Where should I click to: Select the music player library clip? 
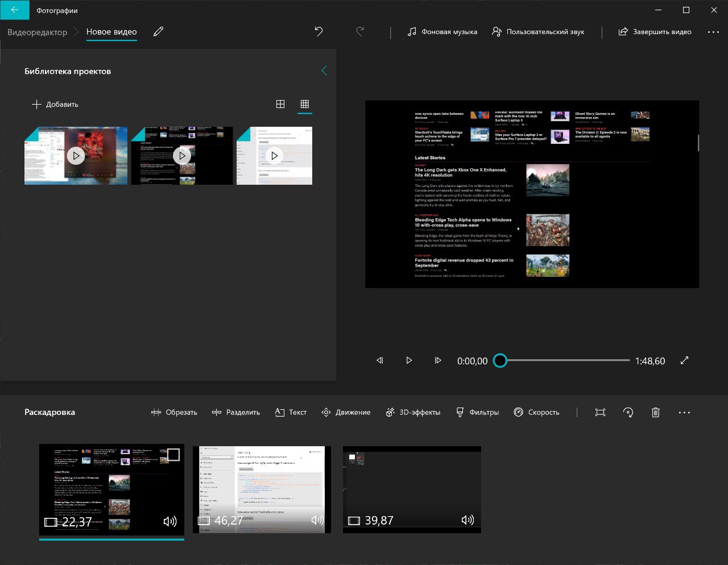(x=76, y=156)
